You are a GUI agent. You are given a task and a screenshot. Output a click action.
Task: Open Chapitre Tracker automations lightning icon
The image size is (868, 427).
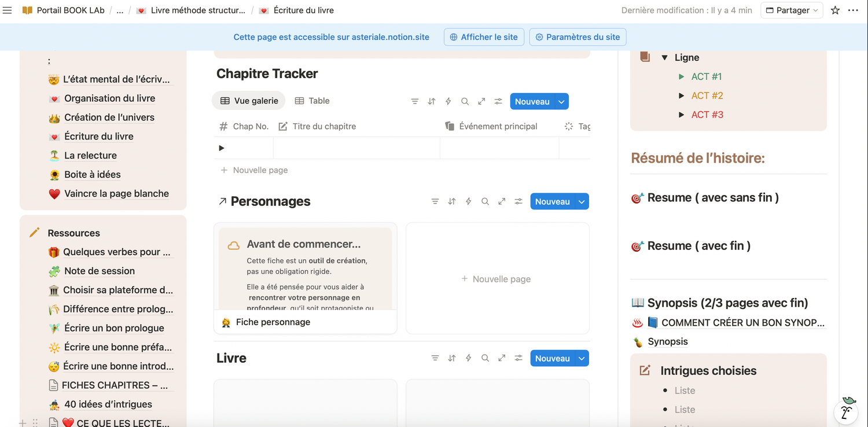tap(448, 101)
